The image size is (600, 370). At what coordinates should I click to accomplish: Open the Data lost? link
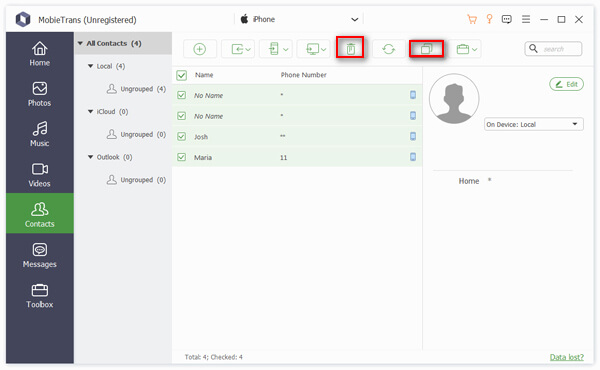click(567, 357)
